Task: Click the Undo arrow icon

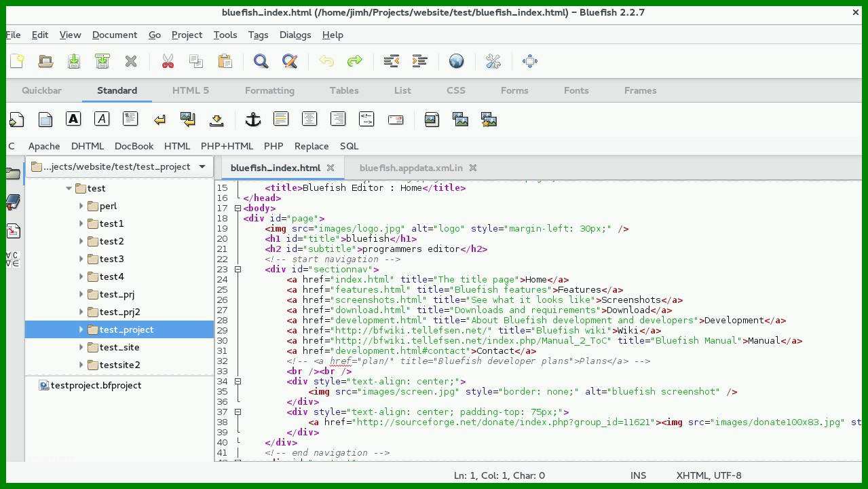Action: [326, 61]
